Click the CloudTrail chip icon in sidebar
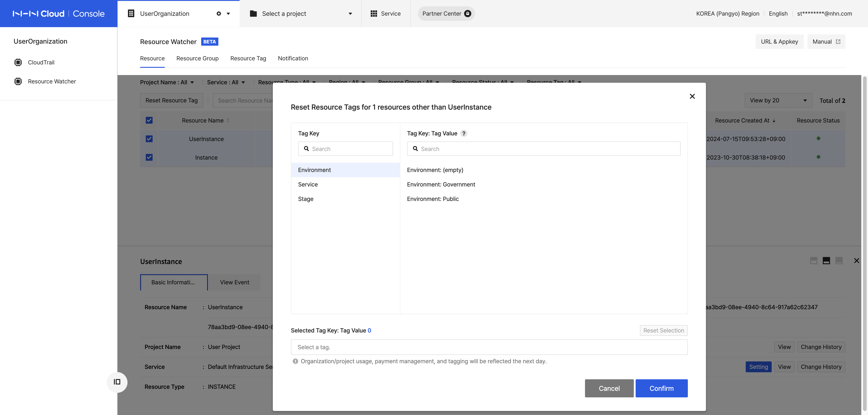 tap(18, 62)
